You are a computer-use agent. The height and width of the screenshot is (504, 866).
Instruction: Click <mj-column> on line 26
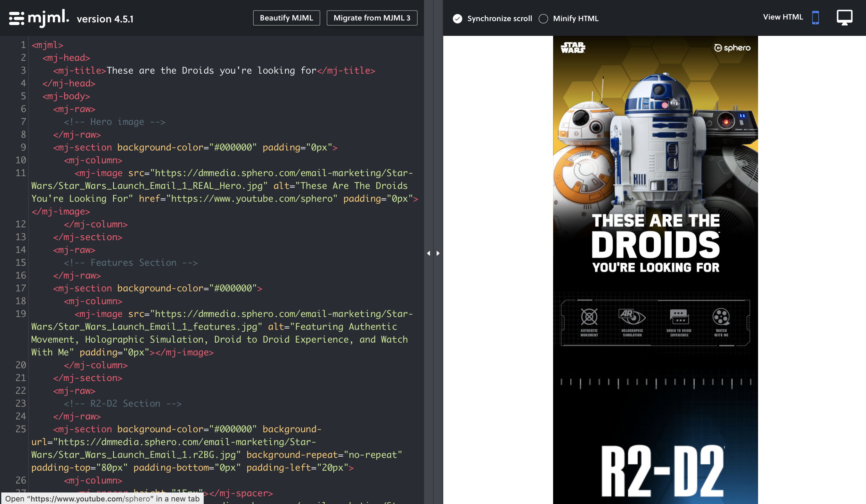point(93,480)
